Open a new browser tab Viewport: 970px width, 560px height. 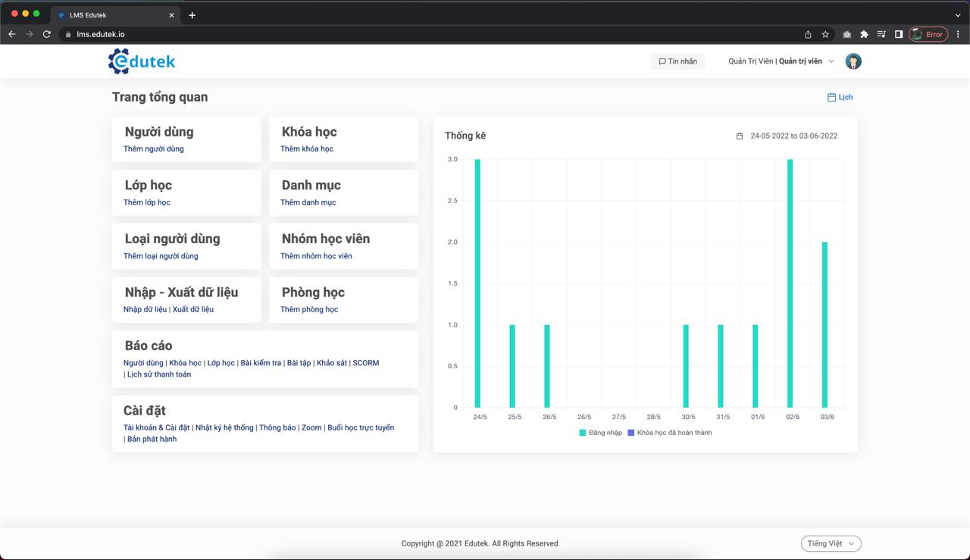pos(192,15)
